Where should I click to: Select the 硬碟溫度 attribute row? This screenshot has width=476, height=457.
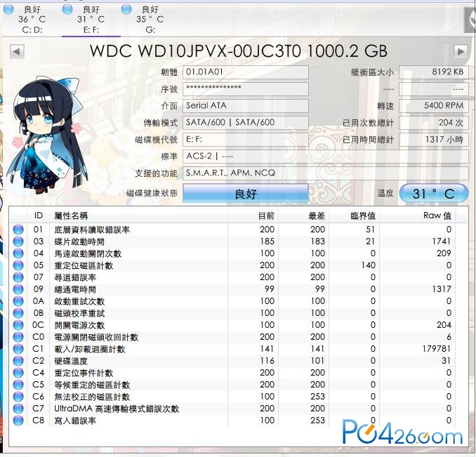tap(238, 361)
